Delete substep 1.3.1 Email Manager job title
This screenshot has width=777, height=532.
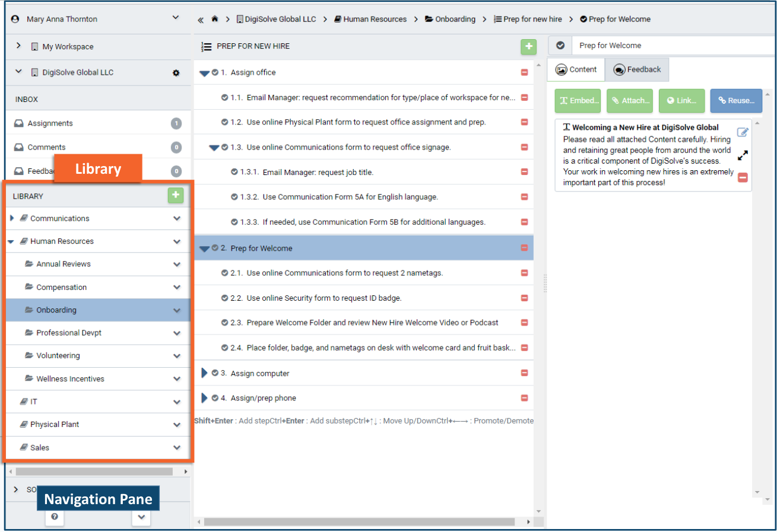pos(524,172)
